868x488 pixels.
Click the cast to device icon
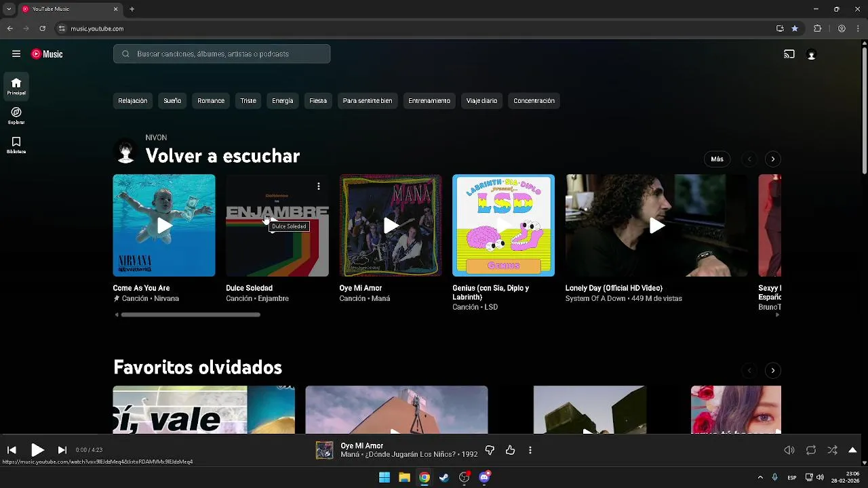click(x=789, y=54)
